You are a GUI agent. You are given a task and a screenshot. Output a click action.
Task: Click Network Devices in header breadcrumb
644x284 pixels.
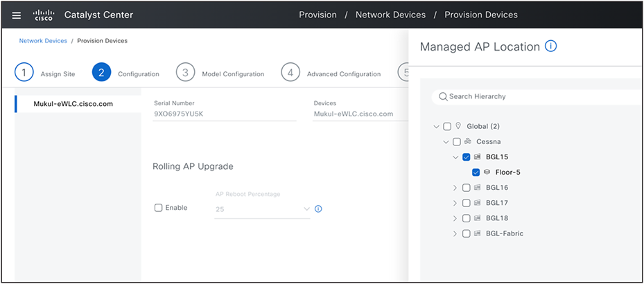tap(390, 15)
